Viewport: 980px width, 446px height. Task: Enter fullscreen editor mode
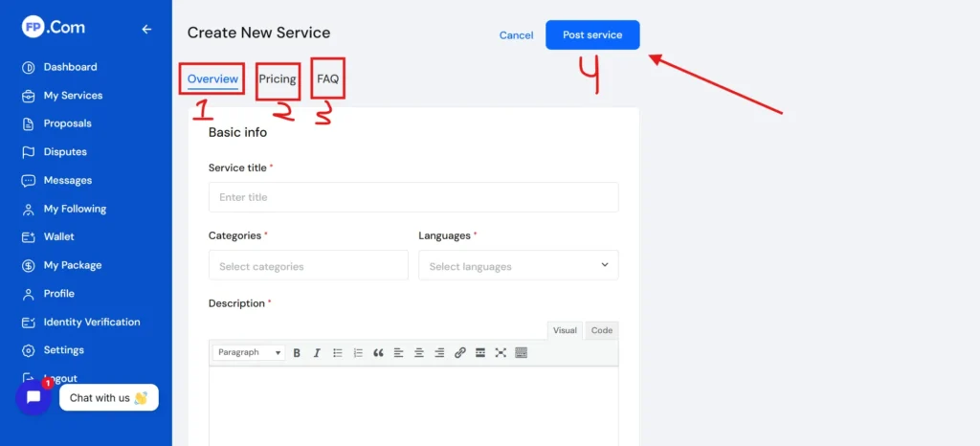click(501, 353)
